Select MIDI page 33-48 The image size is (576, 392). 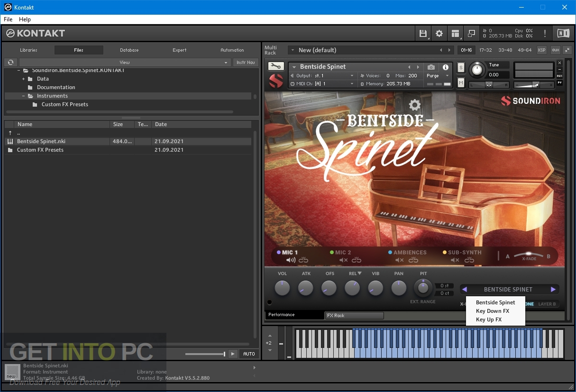505,50
